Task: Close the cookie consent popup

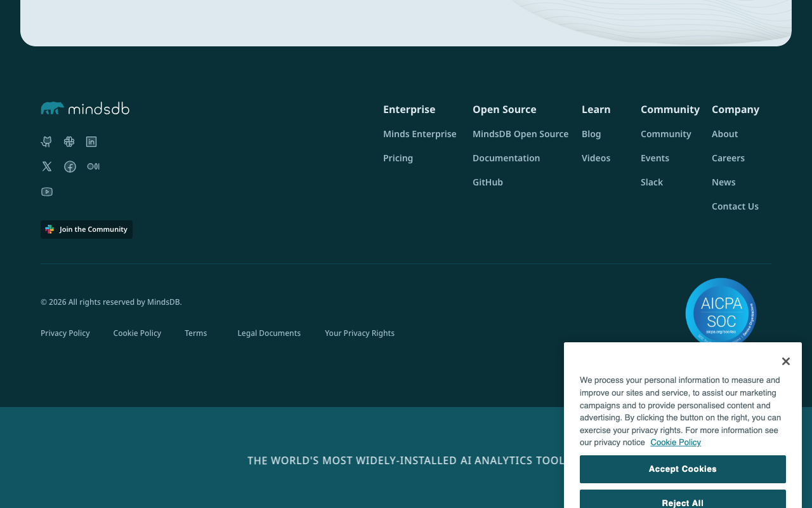Action: click(x=785, y=361)
